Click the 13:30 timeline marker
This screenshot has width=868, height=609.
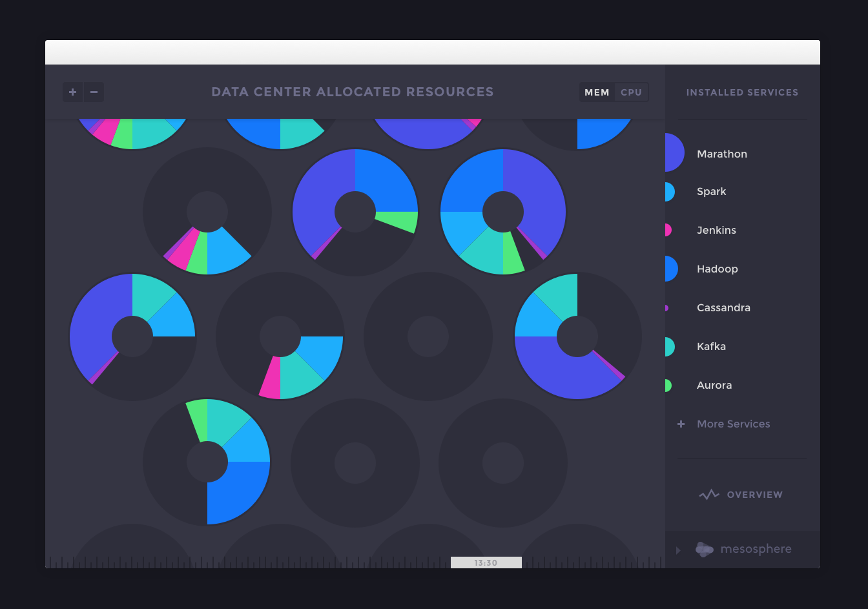(486, 563)
